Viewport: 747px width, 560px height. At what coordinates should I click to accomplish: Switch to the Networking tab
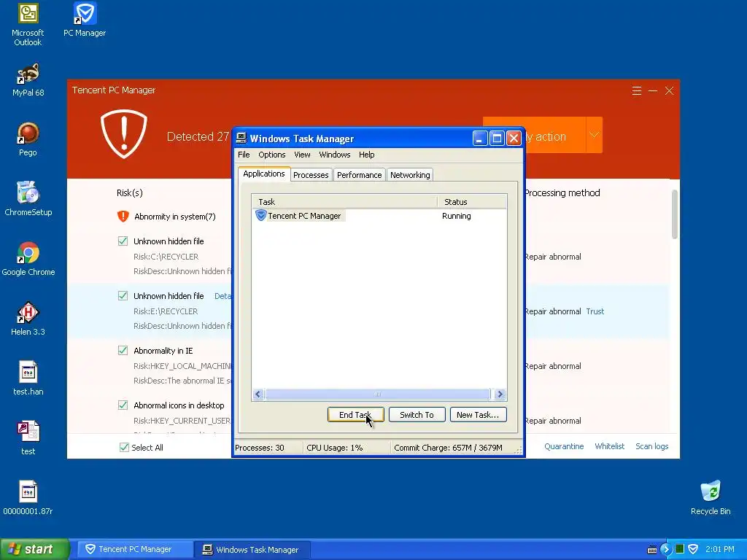pyautogui.click(x=410, y=175)
